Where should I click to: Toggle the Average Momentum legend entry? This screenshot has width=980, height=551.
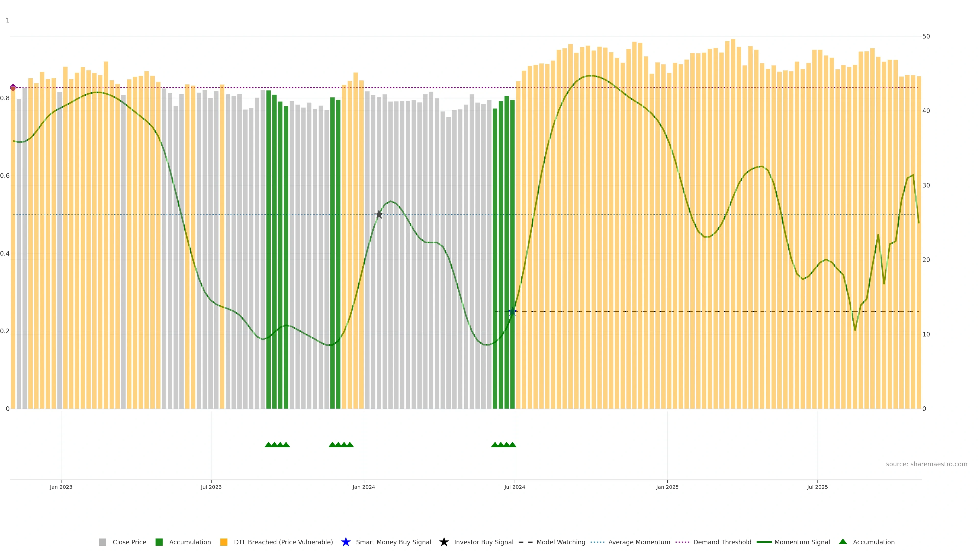click(639, 542)
